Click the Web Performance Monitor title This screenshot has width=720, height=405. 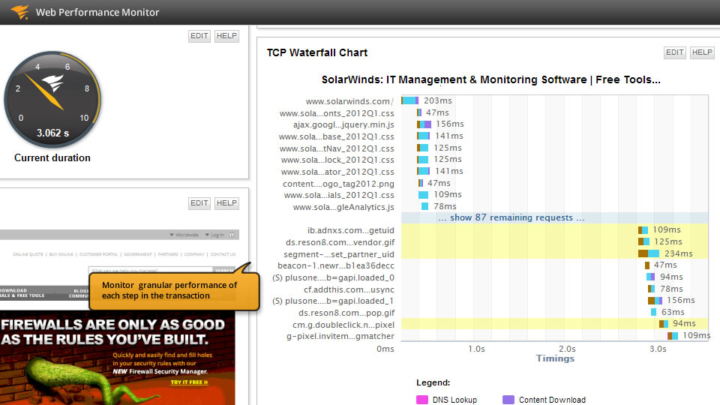(97, 12)
